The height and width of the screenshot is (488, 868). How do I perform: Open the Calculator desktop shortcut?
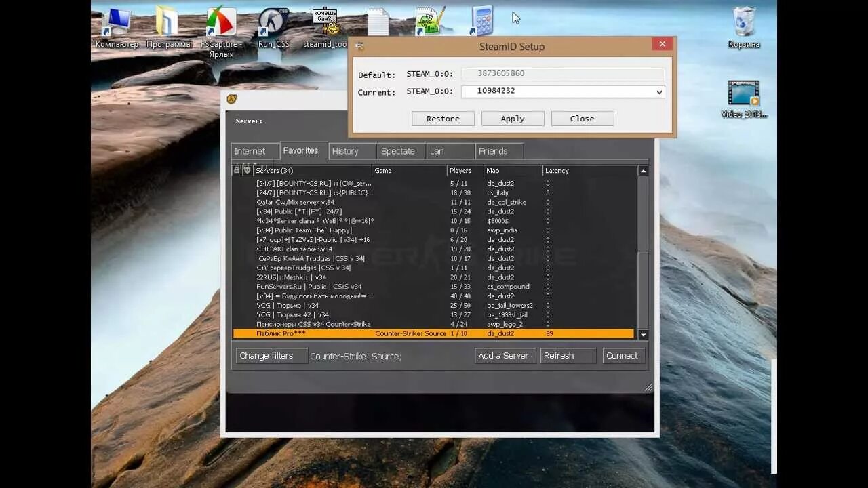(481, 21)
